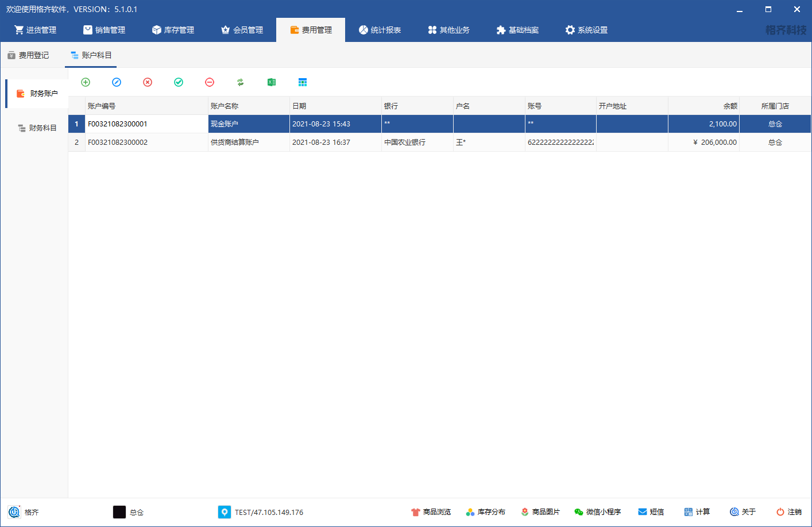This screenshot has width=812, height=527.
Task: Click the 银行 column header
Action: pos(417,106)
